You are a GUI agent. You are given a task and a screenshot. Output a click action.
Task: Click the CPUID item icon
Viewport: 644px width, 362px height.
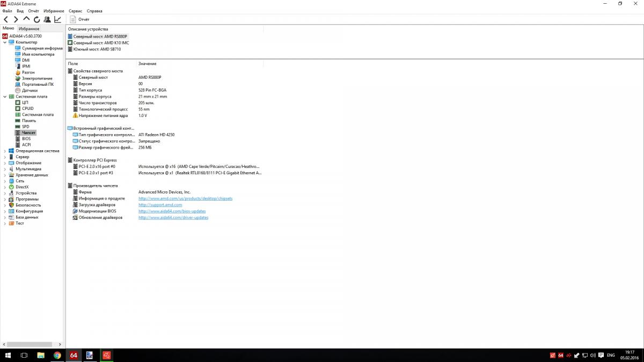click(18, 108)
